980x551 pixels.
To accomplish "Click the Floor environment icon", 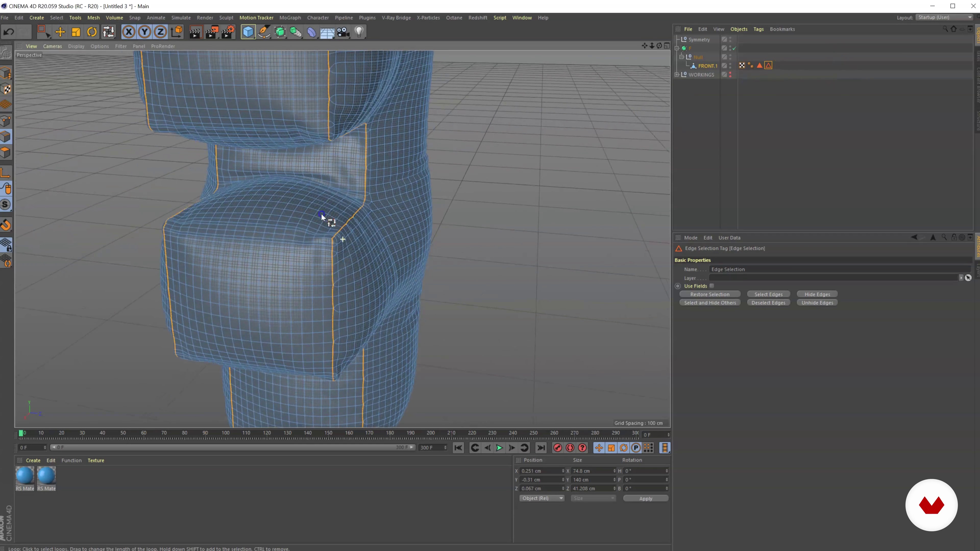I will (x=327, y=32).
